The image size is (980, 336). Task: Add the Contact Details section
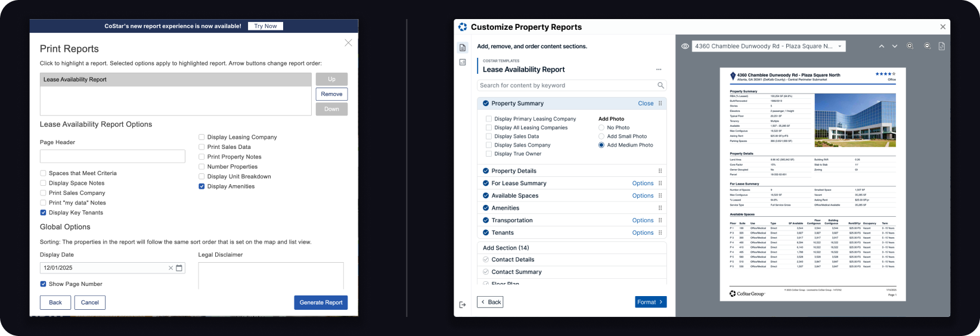coord(486,260)
